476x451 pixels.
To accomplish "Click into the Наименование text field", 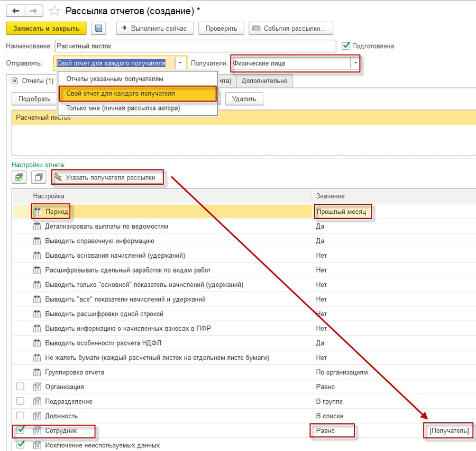I will coord(195,46).
